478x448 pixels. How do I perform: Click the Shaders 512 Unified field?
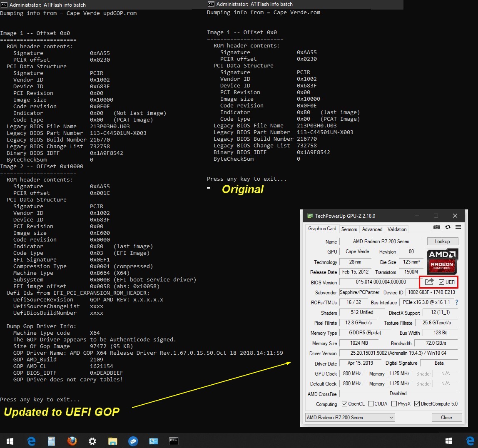pyautogui.click(x=362, y=312)
